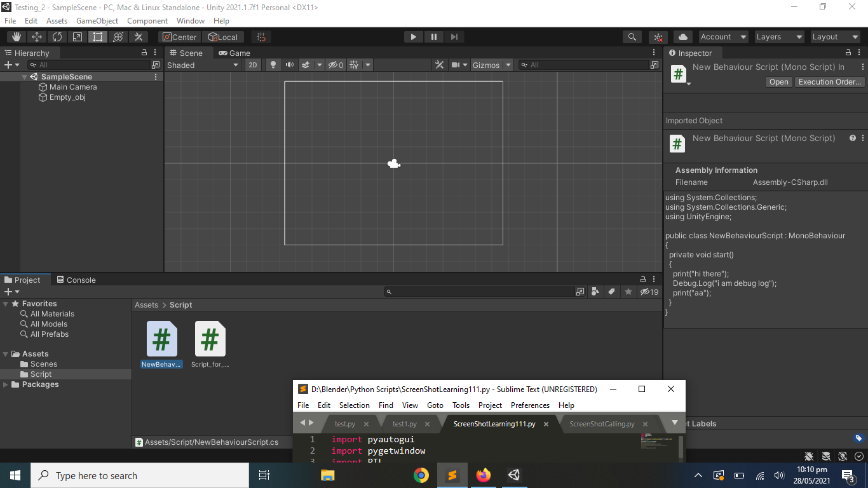Toggle audio in the Scene view

tap(289, 64)
